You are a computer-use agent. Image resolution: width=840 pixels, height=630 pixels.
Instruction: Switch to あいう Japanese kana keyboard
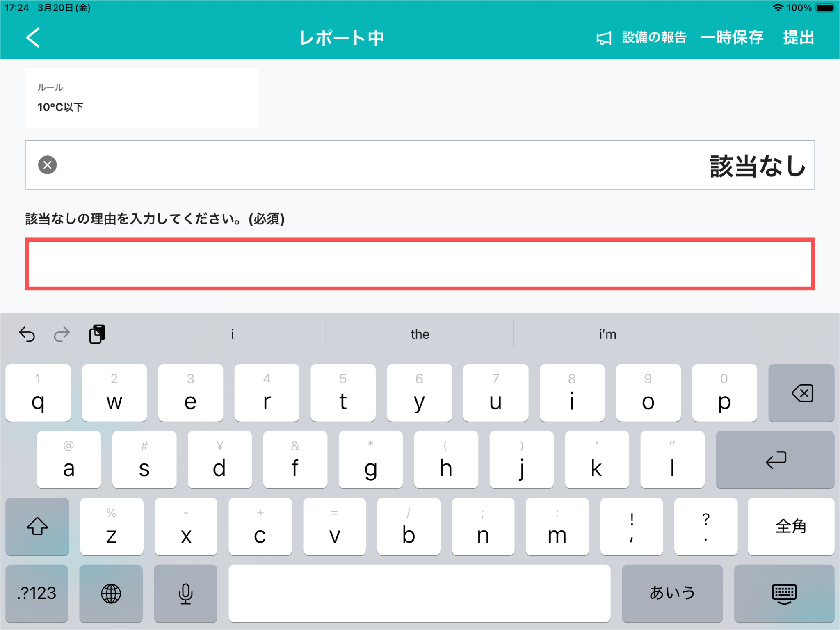672,593
